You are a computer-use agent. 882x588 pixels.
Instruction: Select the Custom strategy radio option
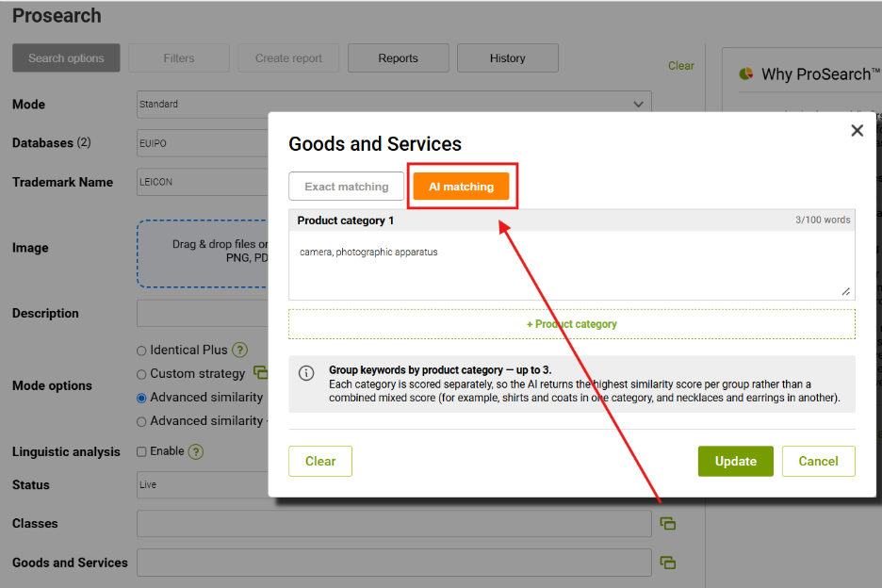141,374
